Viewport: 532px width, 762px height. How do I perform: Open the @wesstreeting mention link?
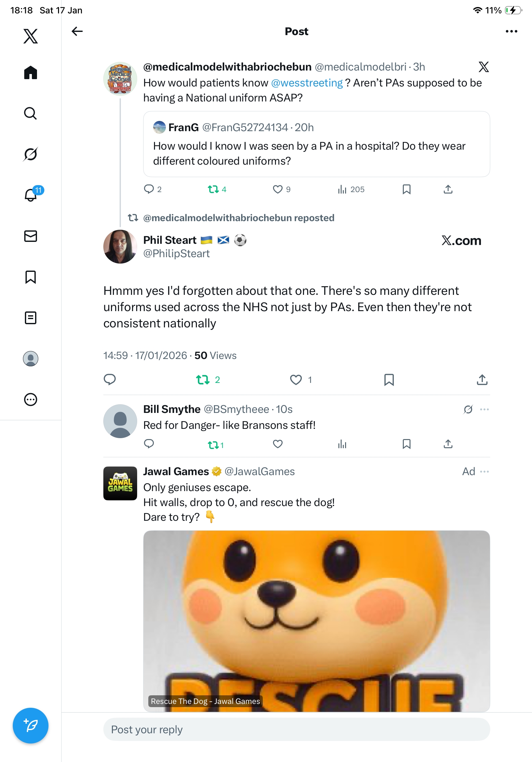pyautogui.click(x=307, y=83)
